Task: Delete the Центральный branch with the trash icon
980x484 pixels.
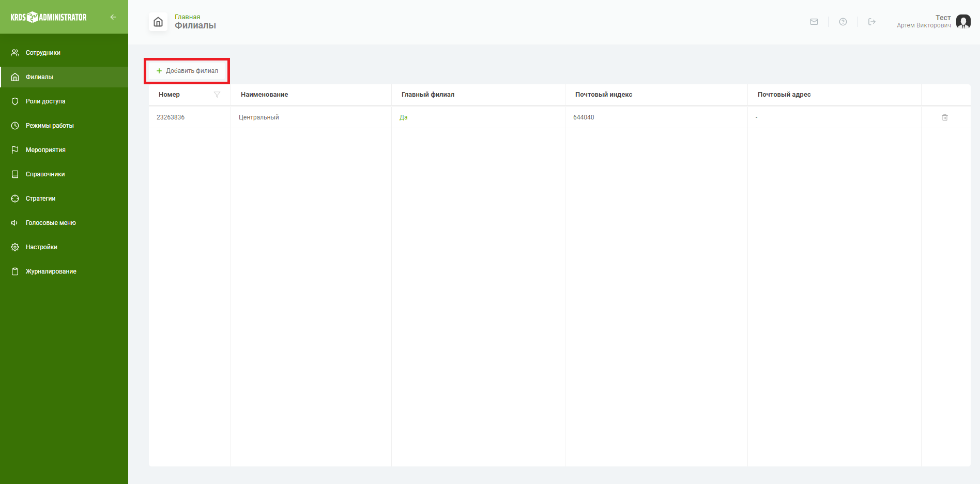Action: pos(945,117)
